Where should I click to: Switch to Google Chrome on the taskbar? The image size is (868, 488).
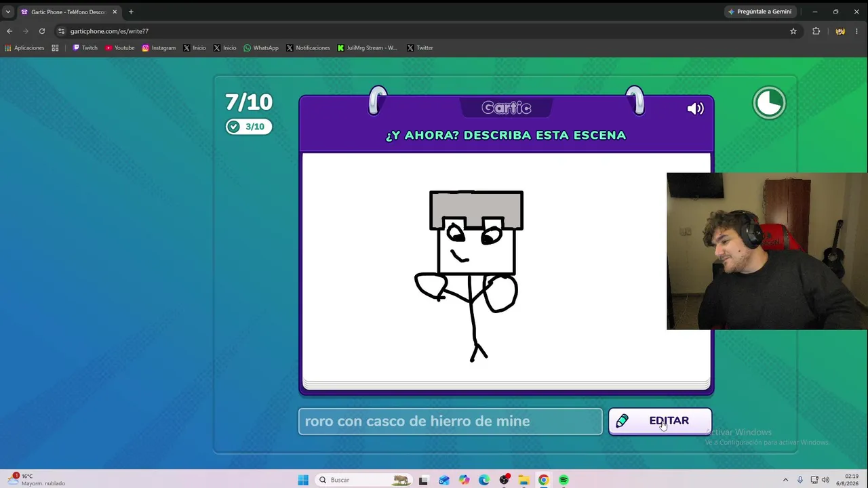click(x=544, y=480)
